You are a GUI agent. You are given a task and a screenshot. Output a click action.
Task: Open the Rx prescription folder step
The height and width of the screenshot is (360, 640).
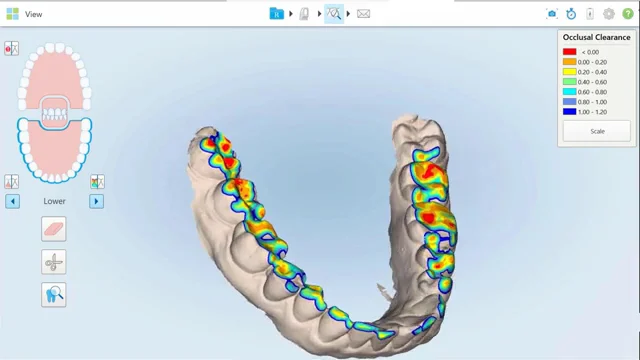click(276, 14)
